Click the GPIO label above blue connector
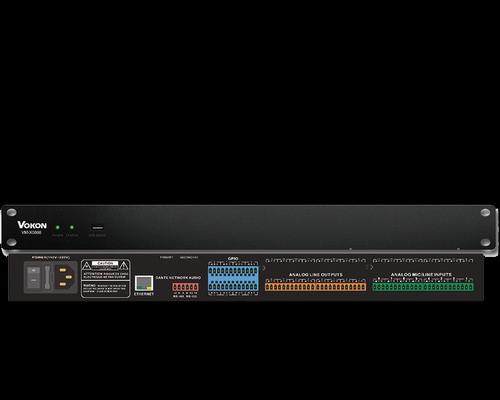 coord(233,259)
